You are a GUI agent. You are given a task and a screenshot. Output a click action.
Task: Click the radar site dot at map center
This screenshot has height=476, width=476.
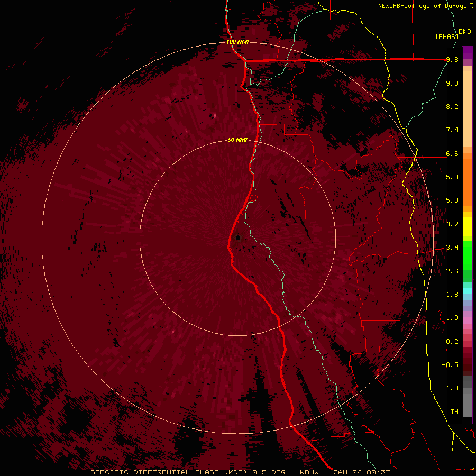[x=238, y=237]
